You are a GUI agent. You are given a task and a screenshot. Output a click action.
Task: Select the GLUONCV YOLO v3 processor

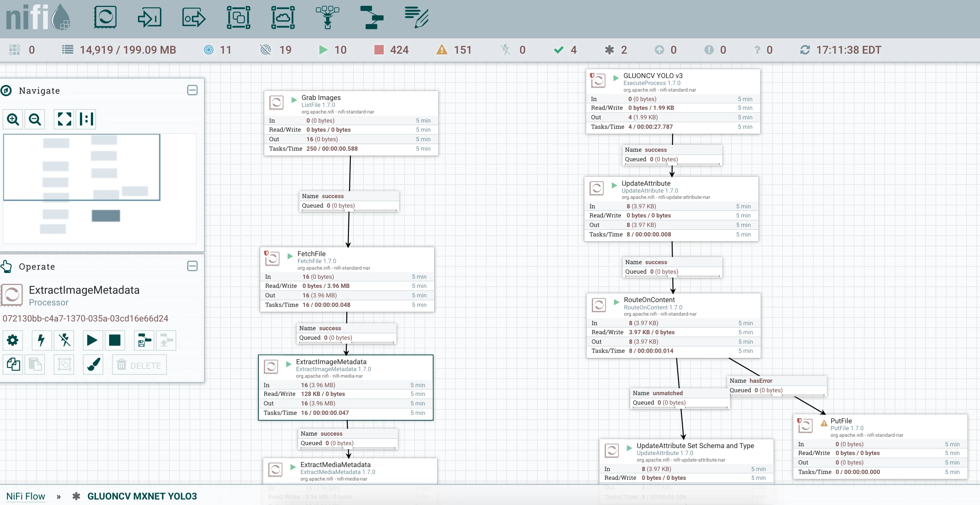673,101
